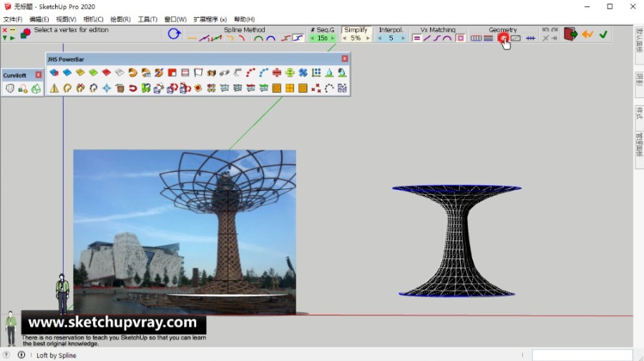Open the 扩展程序(x) menu
644x361 pixels.
[x=210, y=19]
